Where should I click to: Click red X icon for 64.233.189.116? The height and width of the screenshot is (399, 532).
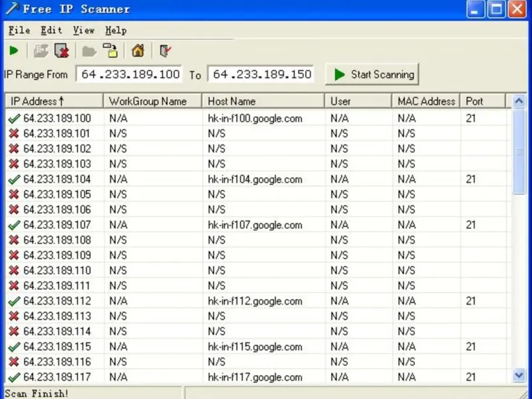(x=14, y=362)
